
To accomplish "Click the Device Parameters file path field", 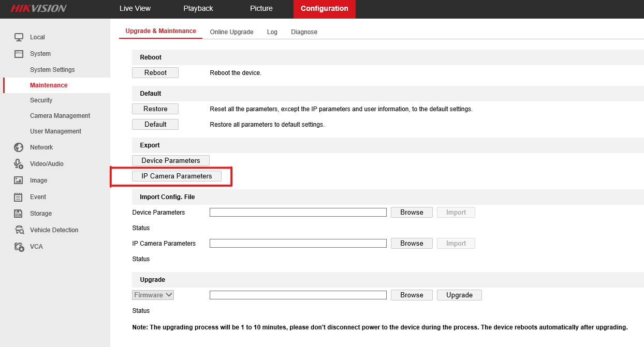I will pos(298,213).
